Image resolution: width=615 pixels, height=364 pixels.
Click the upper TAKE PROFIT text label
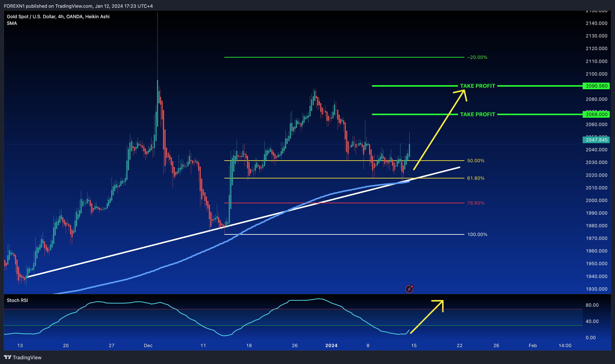click(477, 86)
